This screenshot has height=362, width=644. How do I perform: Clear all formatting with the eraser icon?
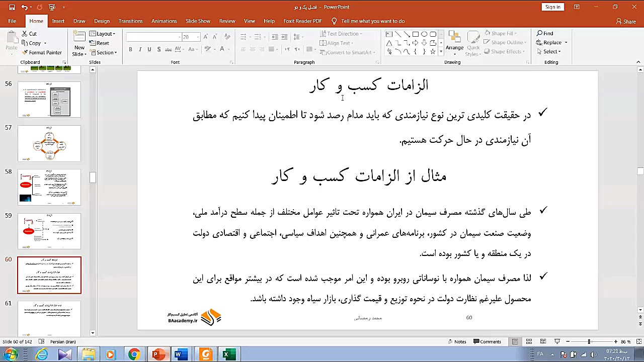[227, 37]
